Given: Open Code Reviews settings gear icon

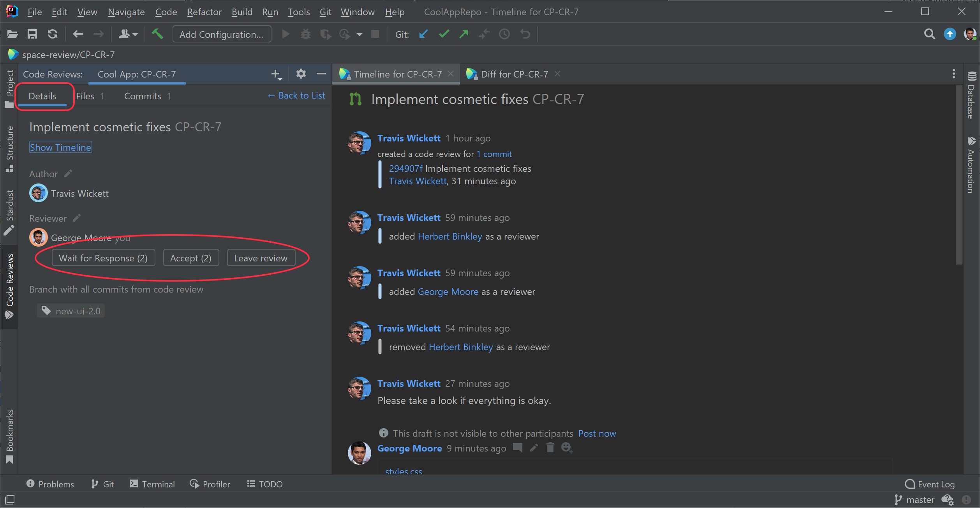Looking at the screenshot, I should [x=301, y=74].
